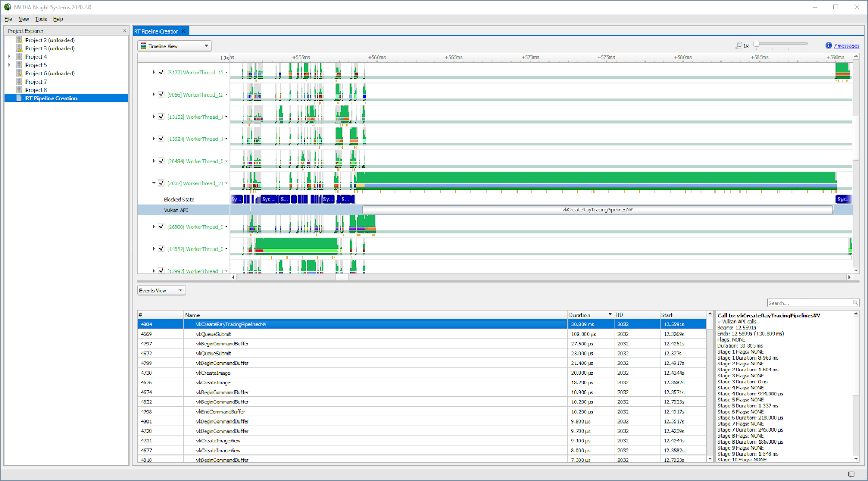Select the vkEndCommandBuffer event row 4798
The width and height of the screenshot is (868, 481).
pos(422,412)
